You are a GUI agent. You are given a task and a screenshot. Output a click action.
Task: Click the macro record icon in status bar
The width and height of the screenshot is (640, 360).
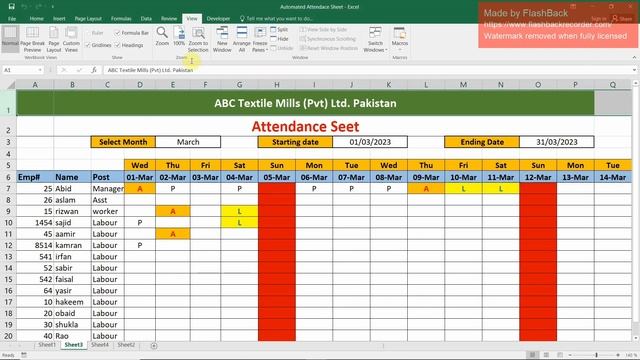pos(24,355)
